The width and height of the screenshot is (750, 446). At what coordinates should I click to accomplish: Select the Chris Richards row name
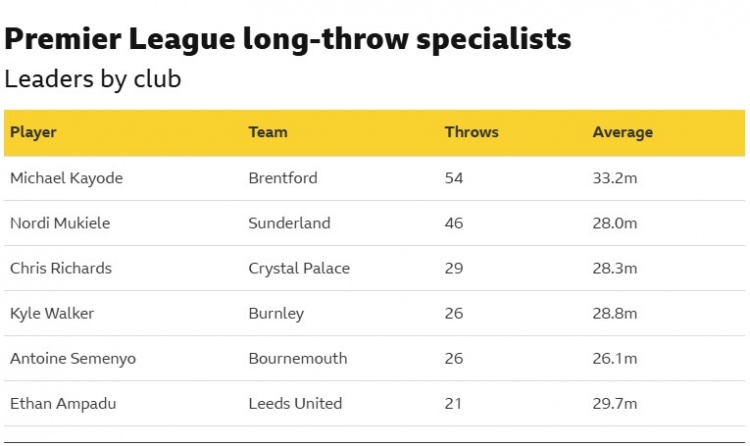click(60, 268)
